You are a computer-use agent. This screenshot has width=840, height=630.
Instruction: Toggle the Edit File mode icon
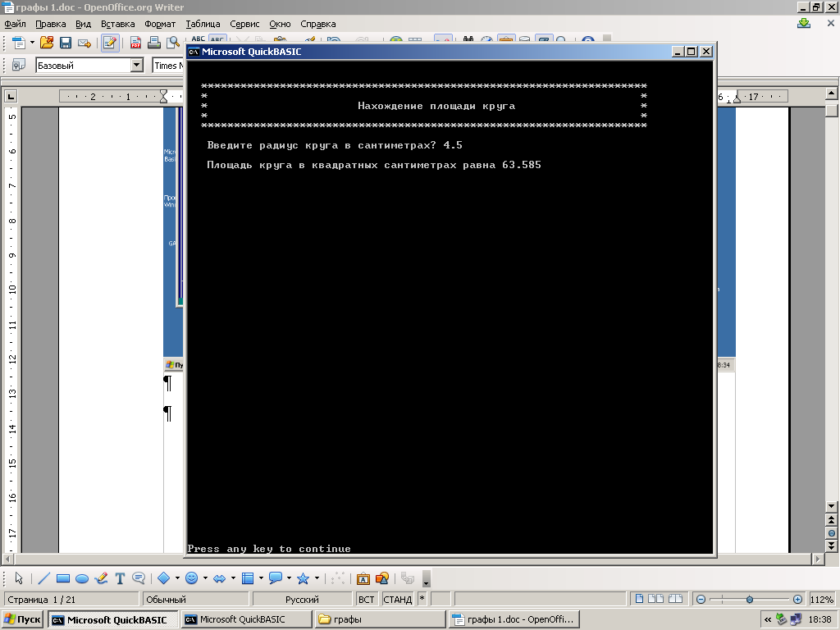click(x=110, y=43)
